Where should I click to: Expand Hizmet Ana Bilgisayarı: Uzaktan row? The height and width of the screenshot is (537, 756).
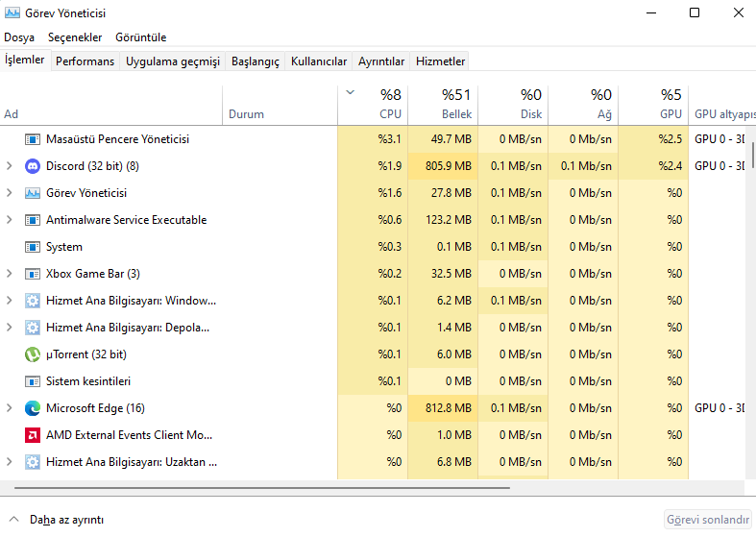coord(10,462)
